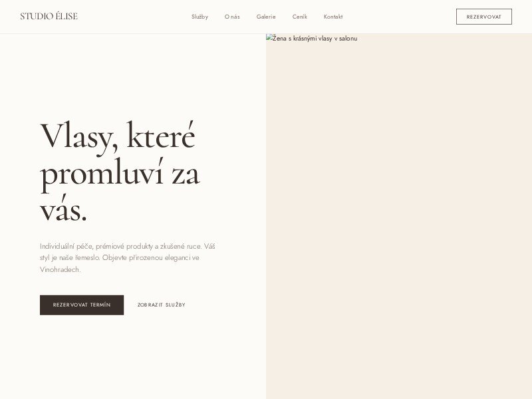Click the word Vinohradech in the description
Screen dimensions: 532x399
(60, 269)
